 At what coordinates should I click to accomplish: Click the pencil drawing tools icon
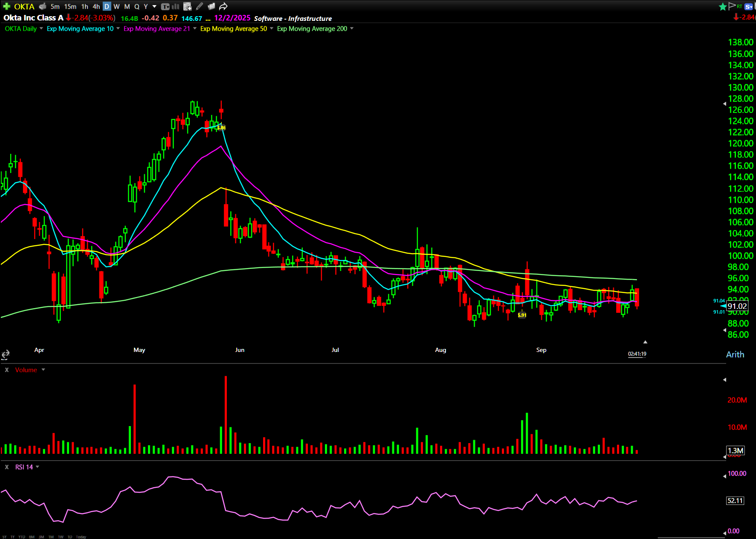pyautogui.click(x=199, y=6)
